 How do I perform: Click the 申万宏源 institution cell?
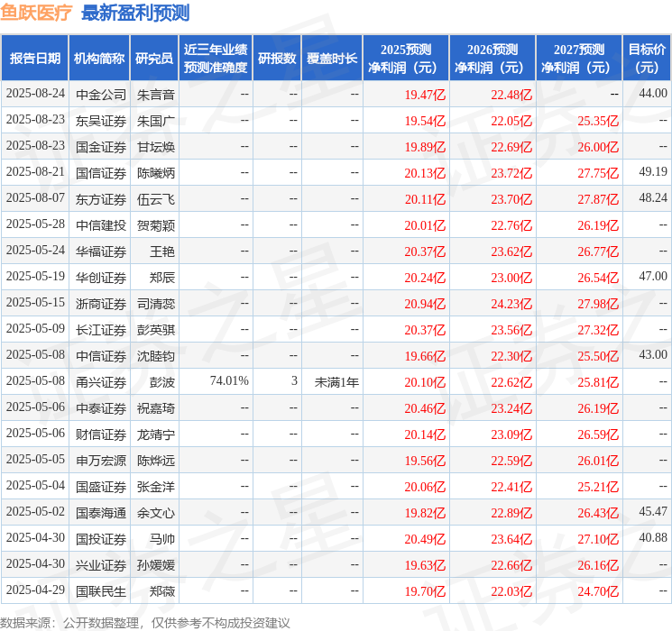(x=101, y=461)
